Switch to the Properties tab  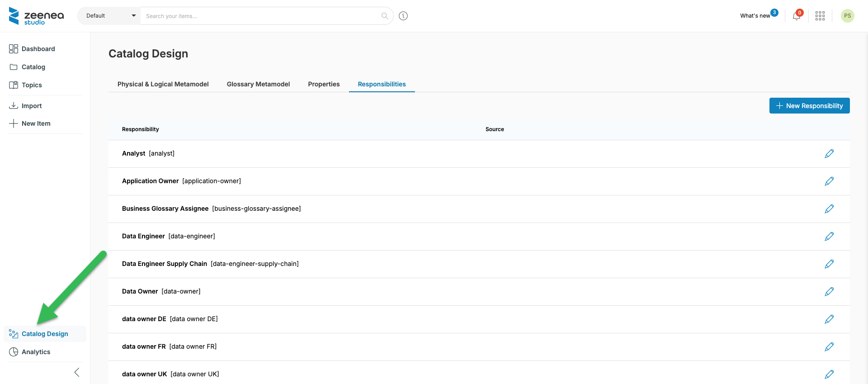point(324,84)
